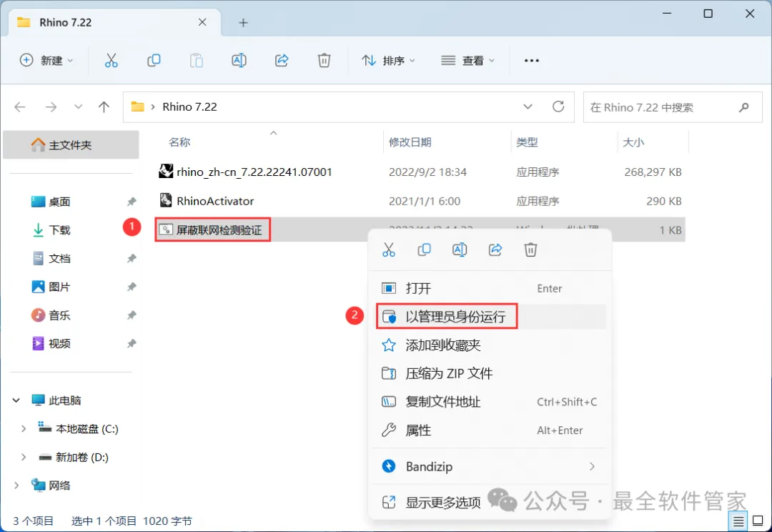Viewport: 772px width, 532px height.
Task: Choose 压缩为 ZIP 文件 in context menu
Action: [x=490, y=373]
